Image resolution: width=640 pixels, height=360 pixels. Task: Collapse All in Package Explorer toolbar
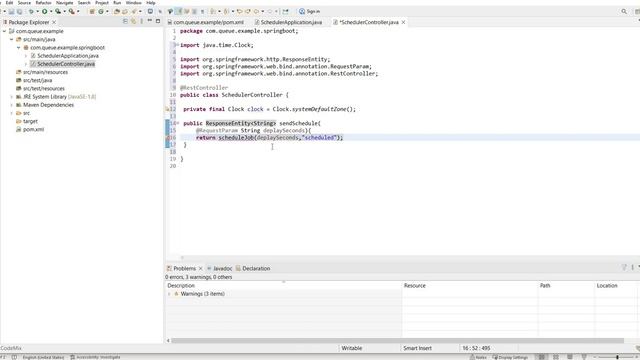[125, 21]
